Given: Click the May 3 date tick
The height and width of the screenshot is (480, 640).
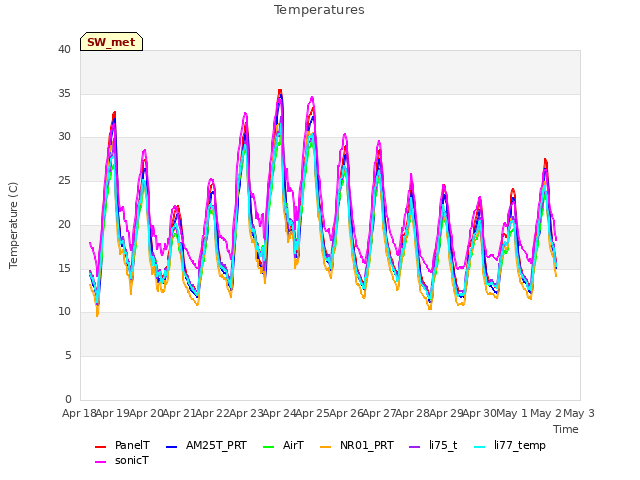Looking at the screenshot, I should pyautogui.click(x=579, y=413).
